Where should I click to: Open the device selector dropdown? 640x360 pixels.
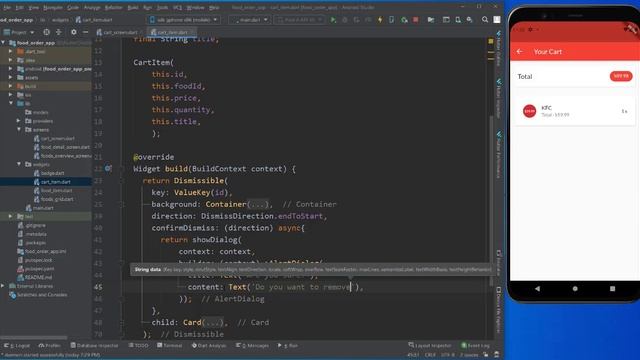(184, 20)
